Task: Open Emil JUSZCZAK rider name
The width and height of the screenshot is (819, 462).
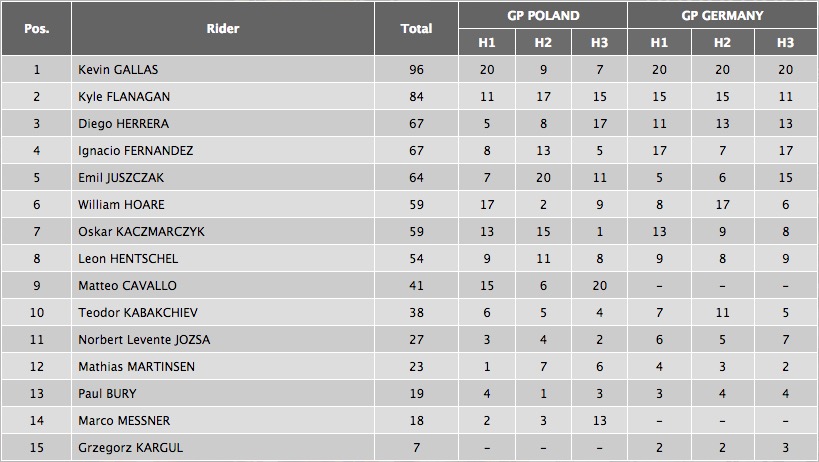Action: tap(123, 178)
